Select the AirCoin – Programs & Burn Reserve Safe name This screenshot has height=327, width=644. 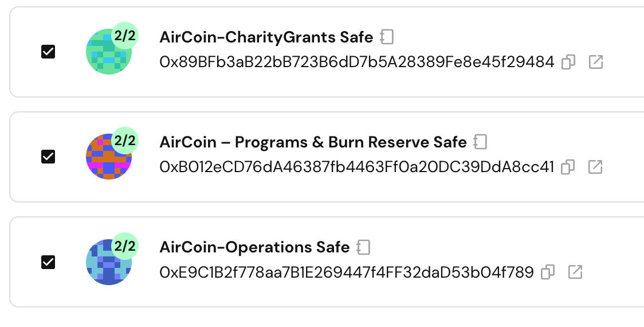313,142
